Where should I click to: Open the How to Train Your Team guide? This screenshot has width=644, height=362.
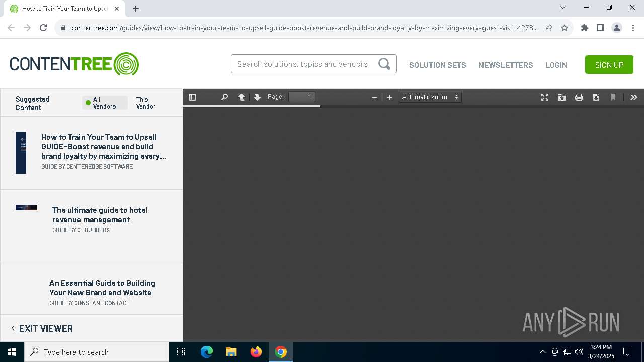tap(104, 147)
